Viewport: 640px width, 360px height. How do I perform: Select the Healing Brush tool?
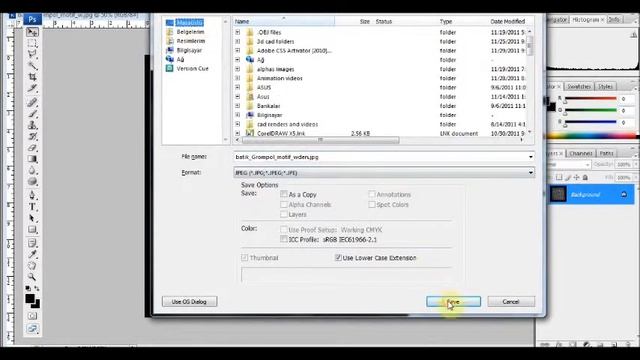[x=32, y=102]
